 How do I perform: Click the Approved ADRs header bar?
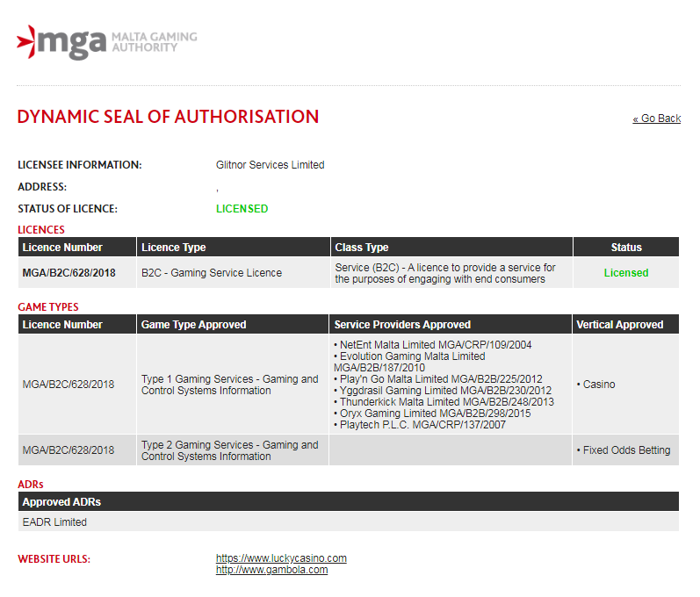point(348,502)
